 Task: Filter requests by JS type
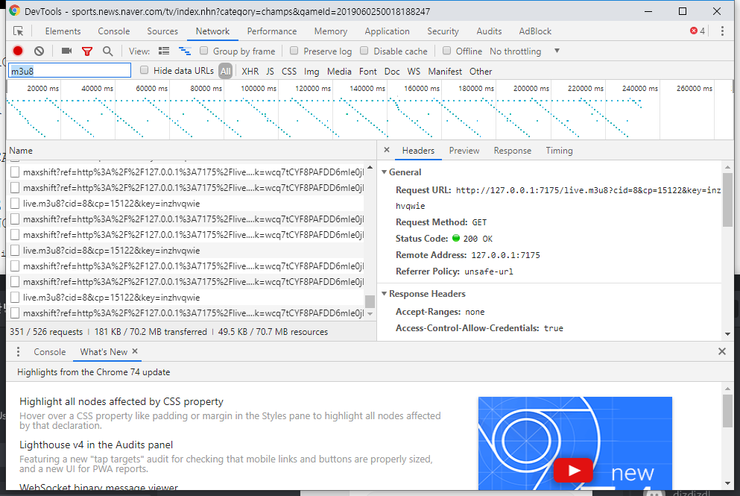coord(270,71)
